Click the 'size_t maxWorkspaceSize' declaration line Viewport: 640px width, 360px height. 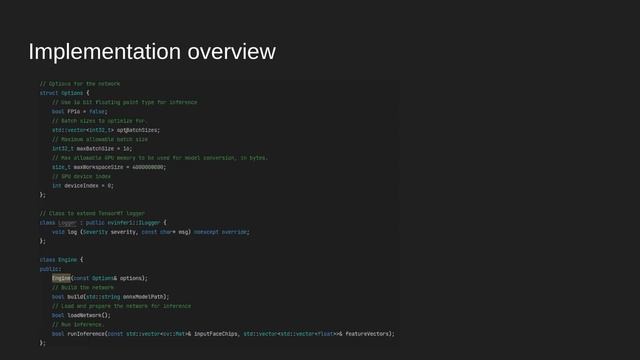(x=109, y=167)
